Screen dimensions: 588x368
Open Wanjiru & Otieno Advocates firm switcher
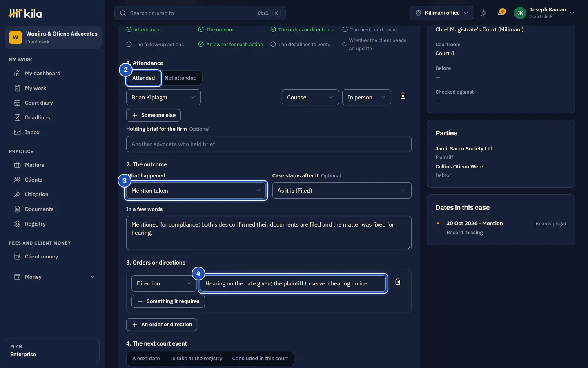(53, 38)
